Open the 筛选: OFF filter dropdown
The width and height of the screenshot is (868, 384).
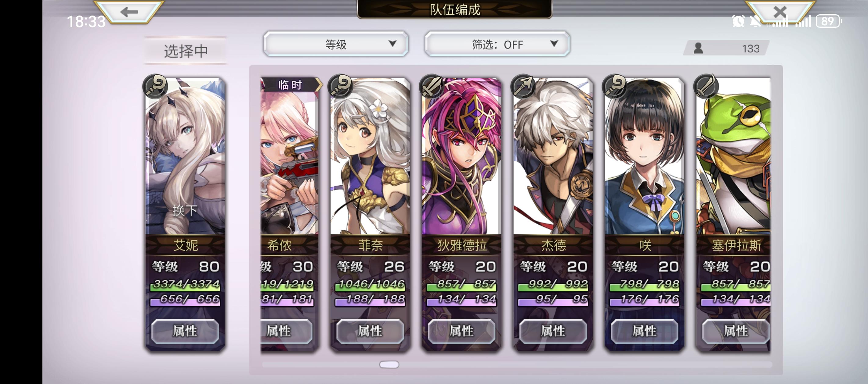[x=497, y=44]
